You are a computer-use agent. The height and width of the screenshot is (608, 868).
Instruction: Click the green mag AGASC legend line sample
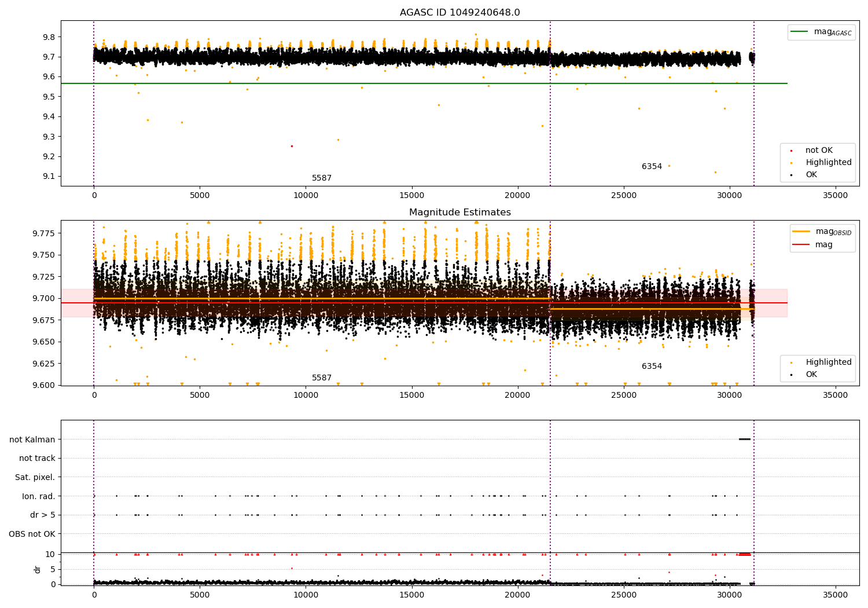tap(799, 32)
